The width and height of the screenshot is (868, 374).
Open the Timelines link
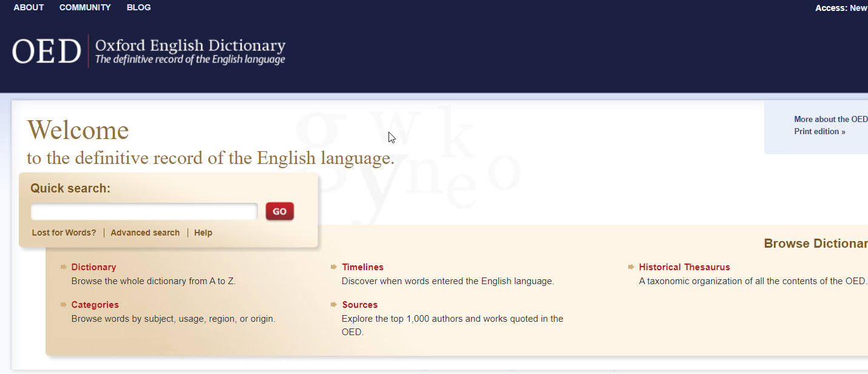pos(363,267)
